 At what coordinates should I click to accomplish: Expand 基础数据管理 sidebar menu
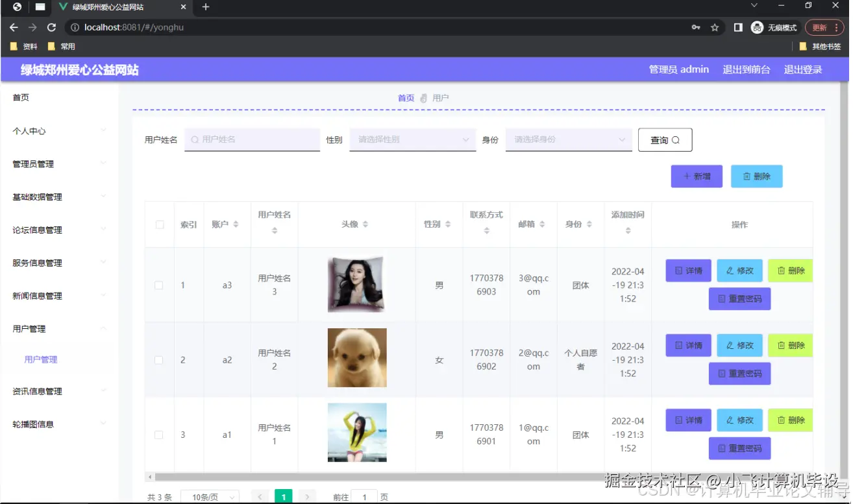(x=59, y=197)
